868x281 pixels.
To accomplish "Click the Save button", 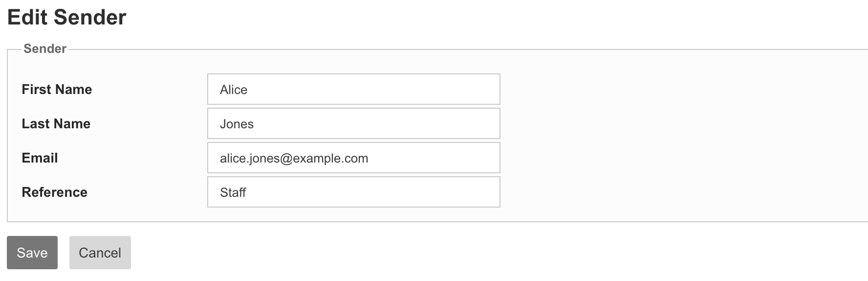I will pyautogui.click(x=32, y=253).
